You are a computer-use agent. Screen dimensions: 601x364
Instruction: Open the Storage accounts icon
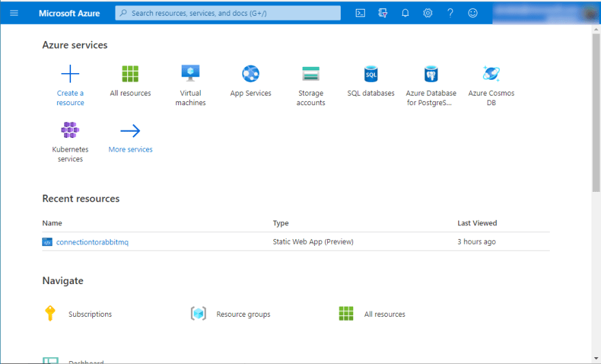[x=311, y=74]
